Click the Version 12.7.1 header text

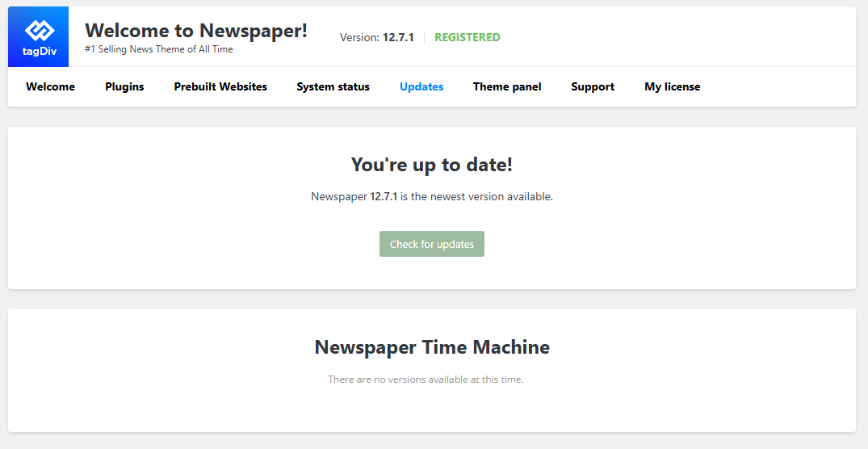pos(377,37)
